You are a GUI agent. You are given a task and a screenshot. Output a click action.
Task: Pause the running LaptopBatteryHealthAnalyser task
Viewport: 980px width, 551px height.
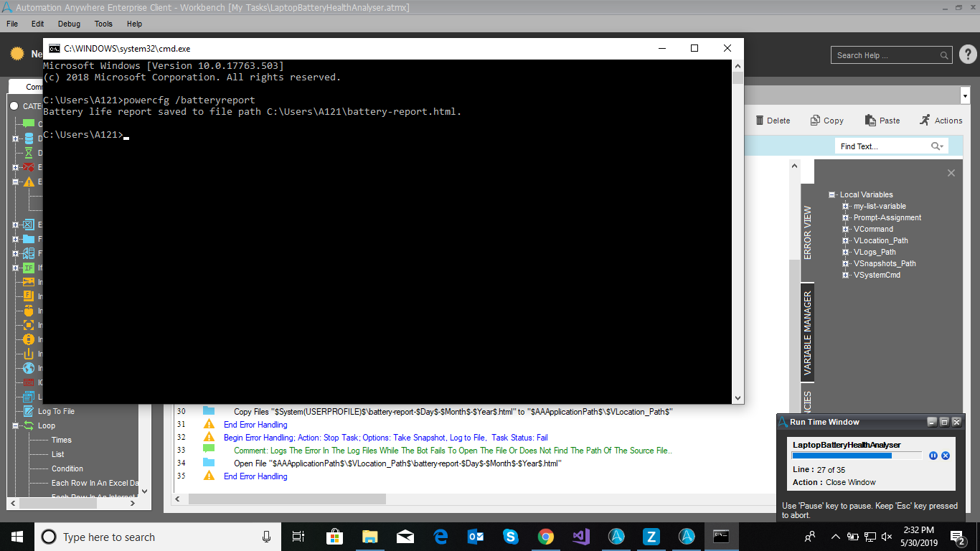933,456
